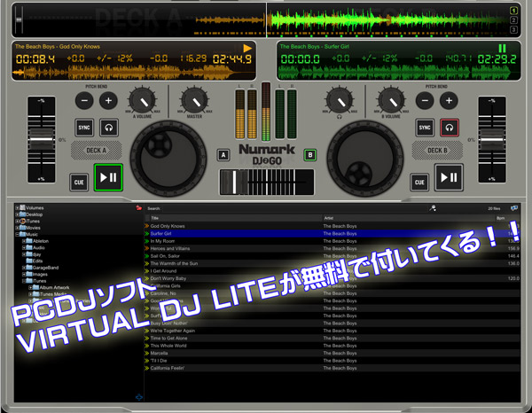Sort by the Bpm column header
The width and height of the screenshot is (532, 413).
point(507,218)
